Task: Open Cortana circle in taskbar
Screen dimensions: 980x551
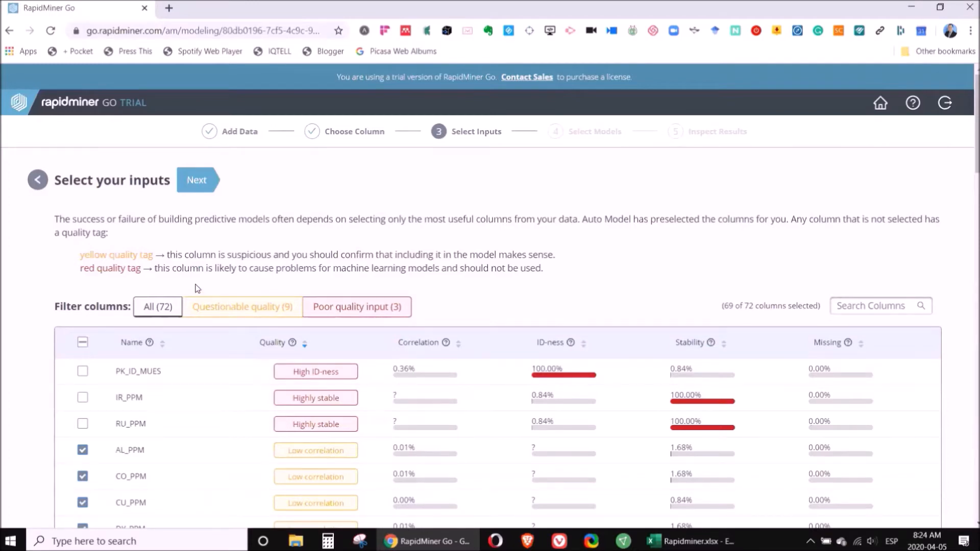Action: point(263,541)
